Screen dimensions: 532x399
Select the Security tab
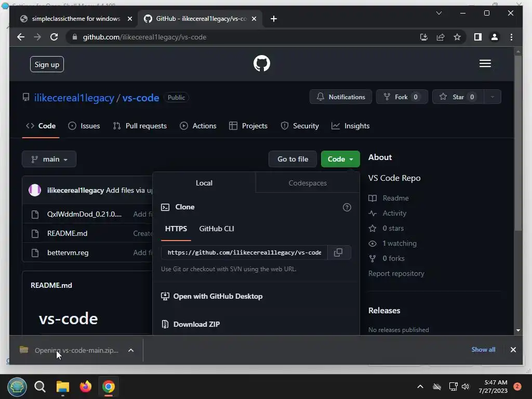(x=300, y=126)
